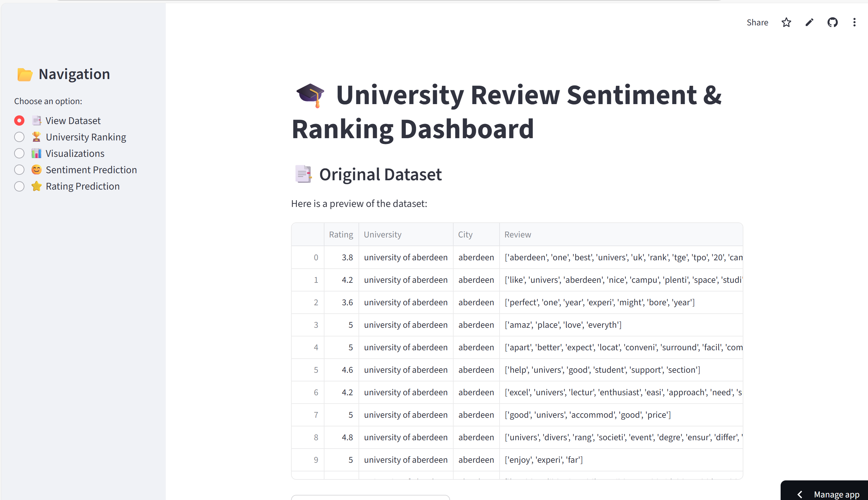Click the trophy icon beside University Ranking
This screenshot has width=868, height=500.
click(x=36, y=137)
